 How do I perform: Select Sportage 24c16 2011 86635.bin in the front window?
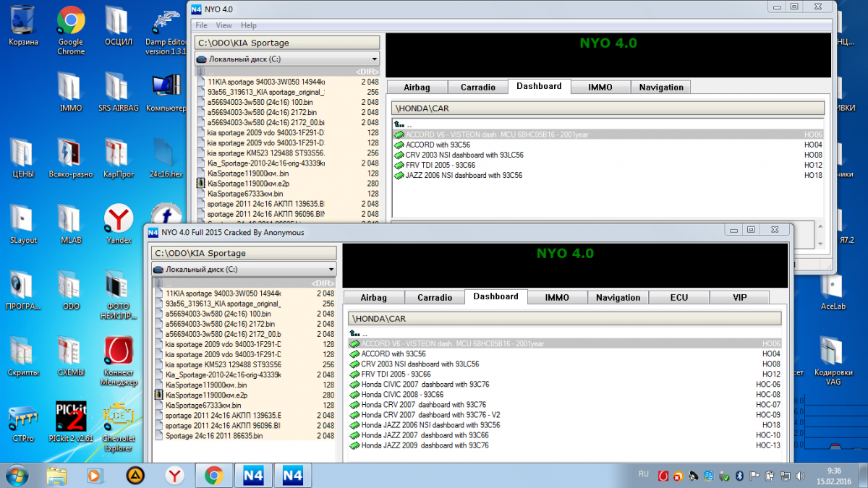[x=244, y=436]
